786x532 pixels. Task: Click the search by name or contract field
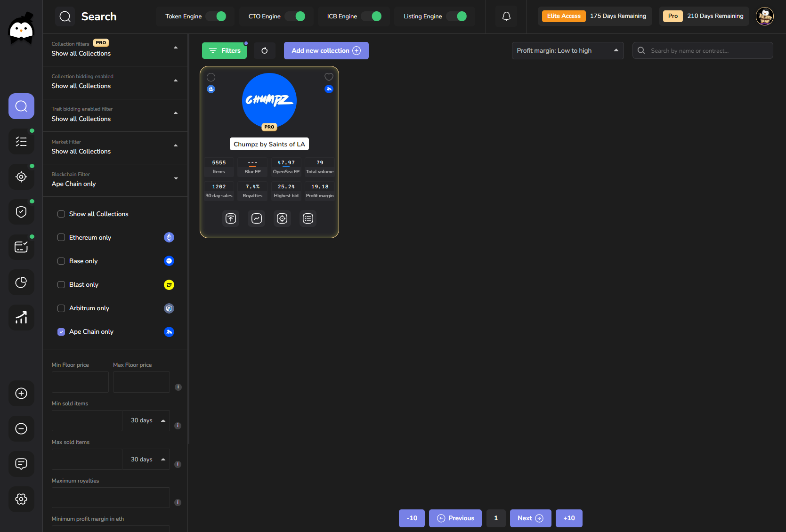coord(703,50)
